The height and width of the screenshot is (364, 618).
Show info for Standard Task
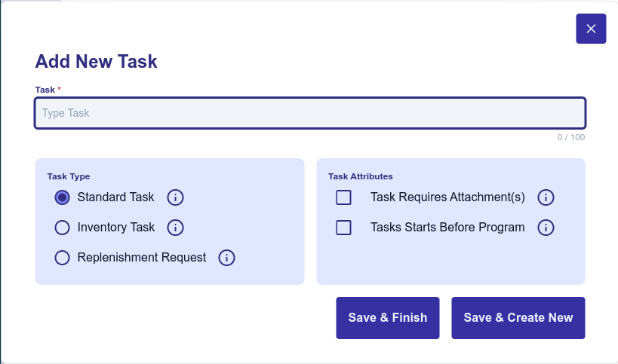tap(175, 197)
